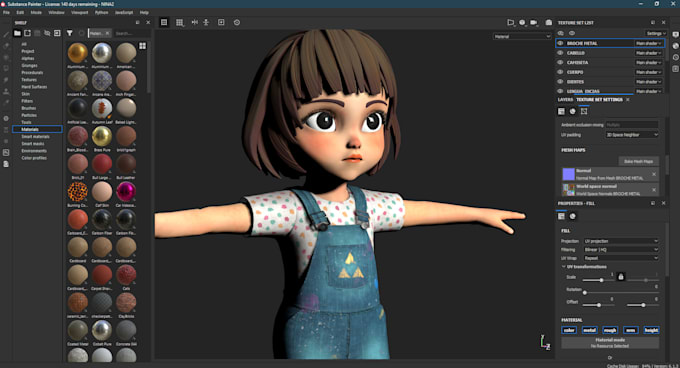Click the Bake Mesh Maps button

coord(638,161)
